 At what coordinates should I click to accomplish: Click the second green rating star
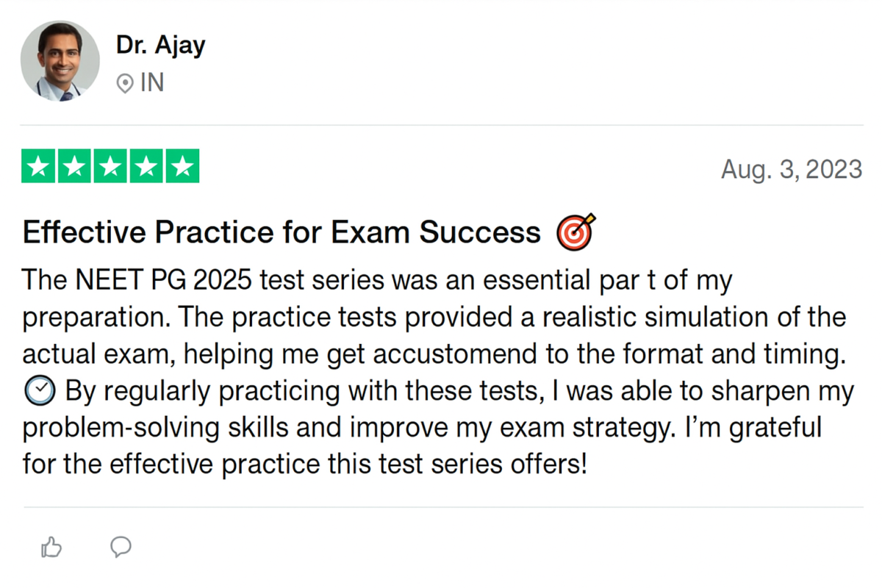pyautogui.click(x=76, y=166)
